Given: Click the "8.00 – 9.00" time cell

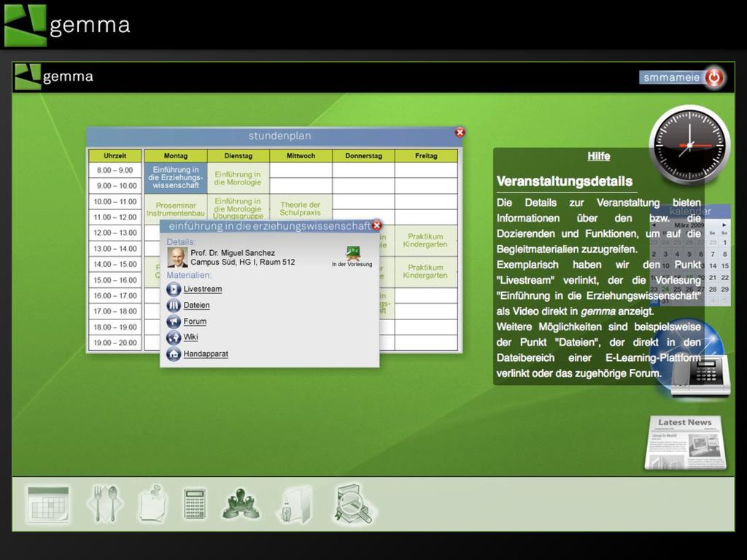Looking at the screenshot, I should pos(115,170).
